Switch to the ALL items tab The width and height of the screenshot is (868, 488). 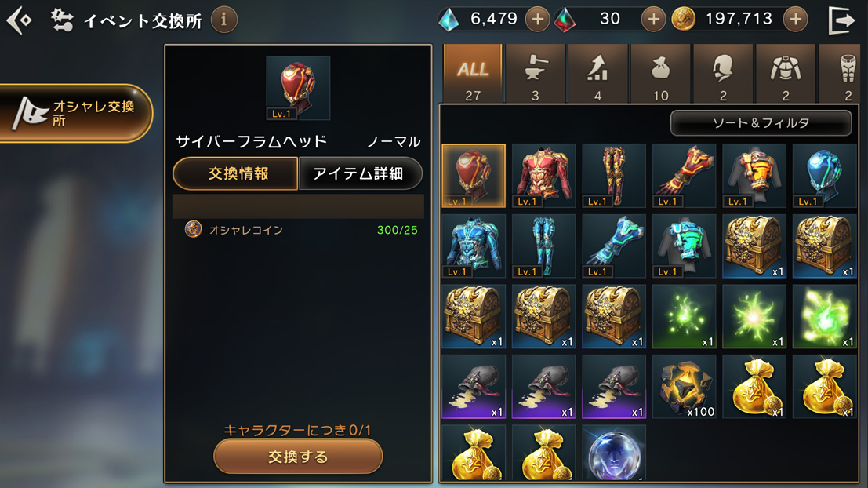[x=473, y=74]
